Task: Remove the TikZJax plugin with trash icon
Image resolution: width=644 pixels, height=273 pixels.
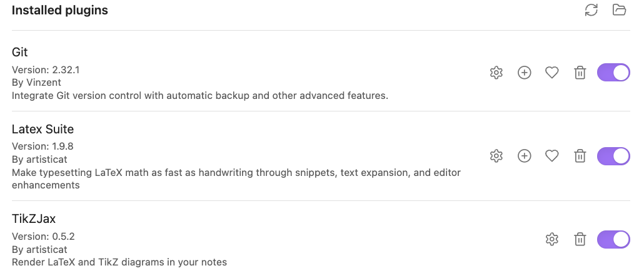Action: pyautogui.click(x=580, y=239)
